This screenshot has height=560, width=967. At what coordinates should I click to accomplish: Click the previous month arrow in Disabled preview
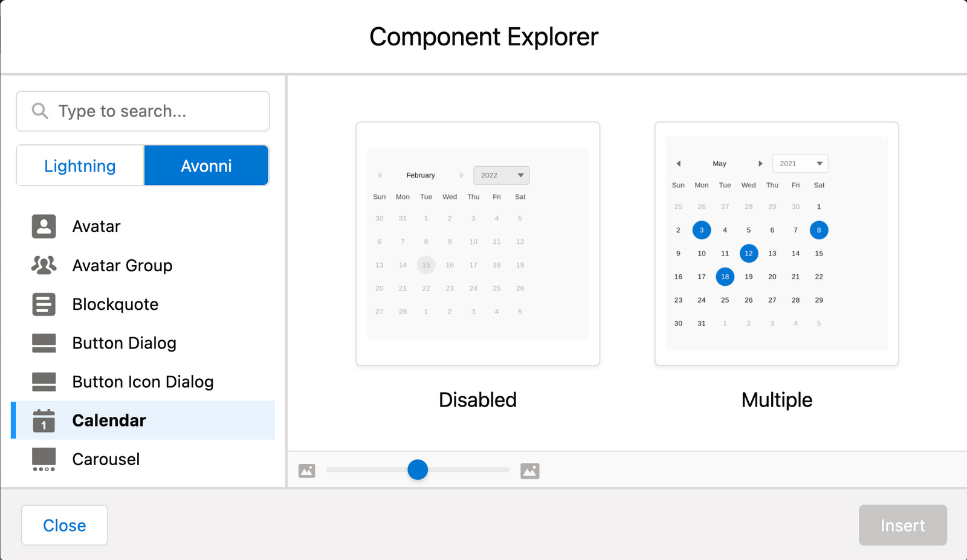coord(379,175)
